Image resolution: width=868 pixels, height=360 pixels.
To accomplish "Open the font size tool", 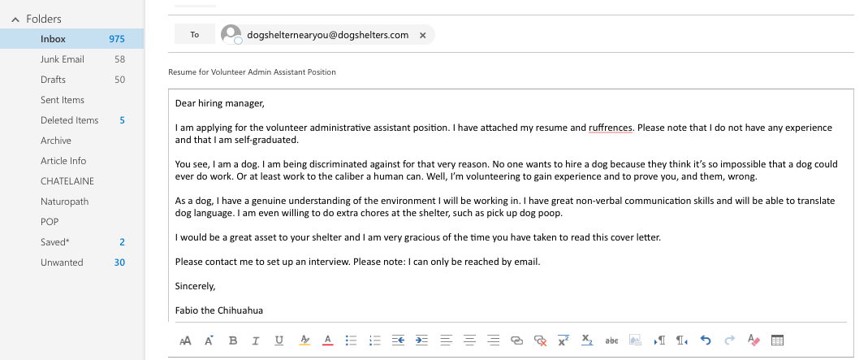I will 209,340.
